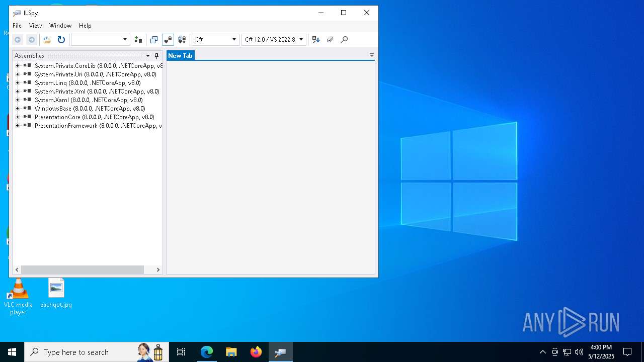Open the notification center icon
The height and width of the screenshot is (362, 644).
627,352
